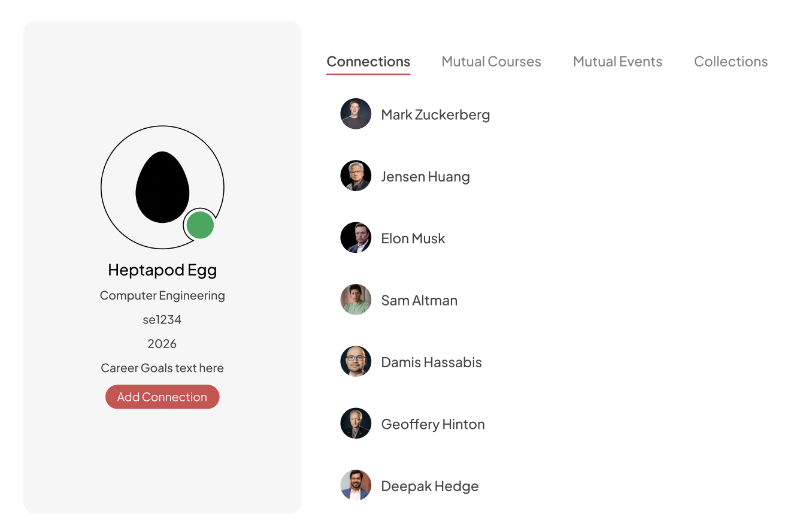
Task: Click the Career Goals text line
Action: click(x=162, y=368)
